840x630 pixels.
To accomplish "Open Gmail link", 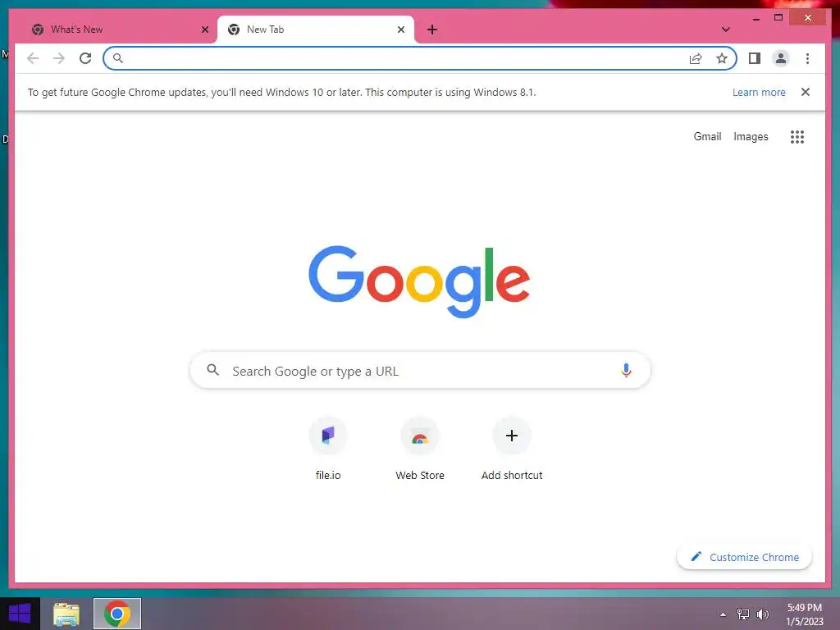I will [x=707, y=137].
